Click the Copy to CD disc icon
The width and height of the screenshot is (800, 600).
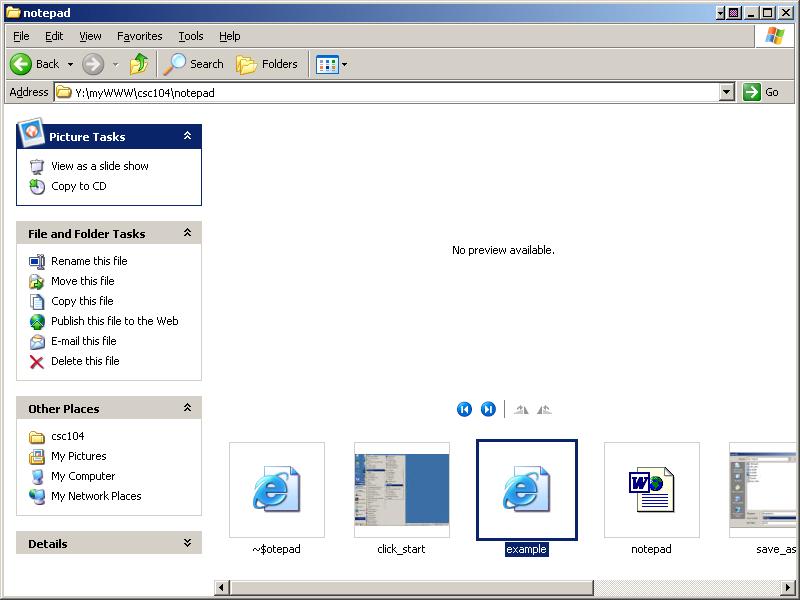[37, 187]
